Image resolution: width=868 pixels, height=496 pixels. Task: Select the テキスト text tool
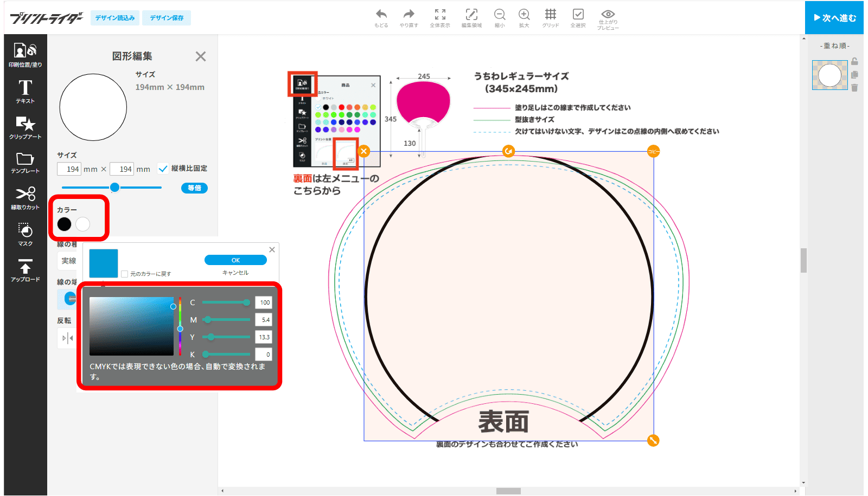(x=25, y=91)
